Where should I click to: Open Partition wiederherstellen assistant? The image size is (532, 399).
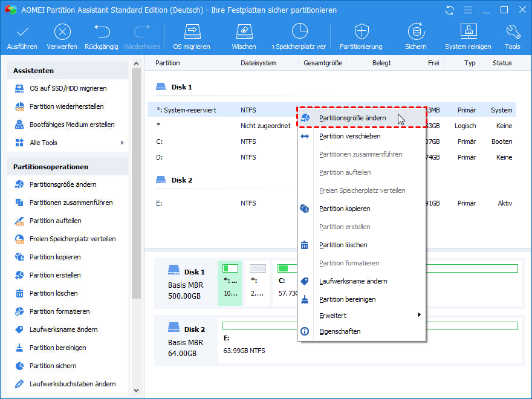[x=68, y=106]
